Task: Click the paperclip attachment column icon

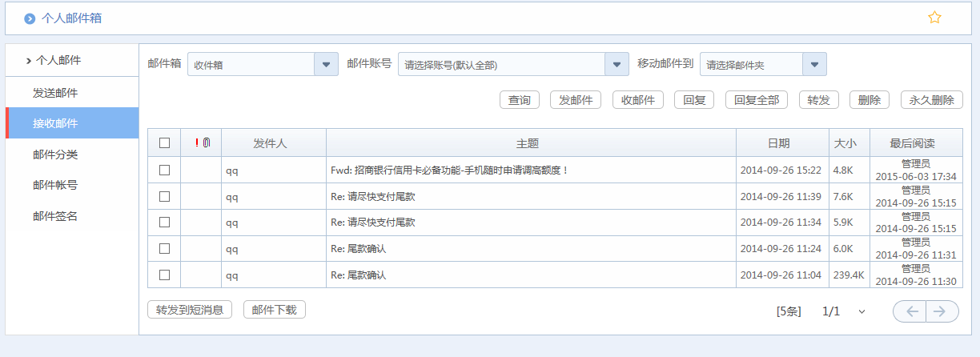Action: pos(207,143)
